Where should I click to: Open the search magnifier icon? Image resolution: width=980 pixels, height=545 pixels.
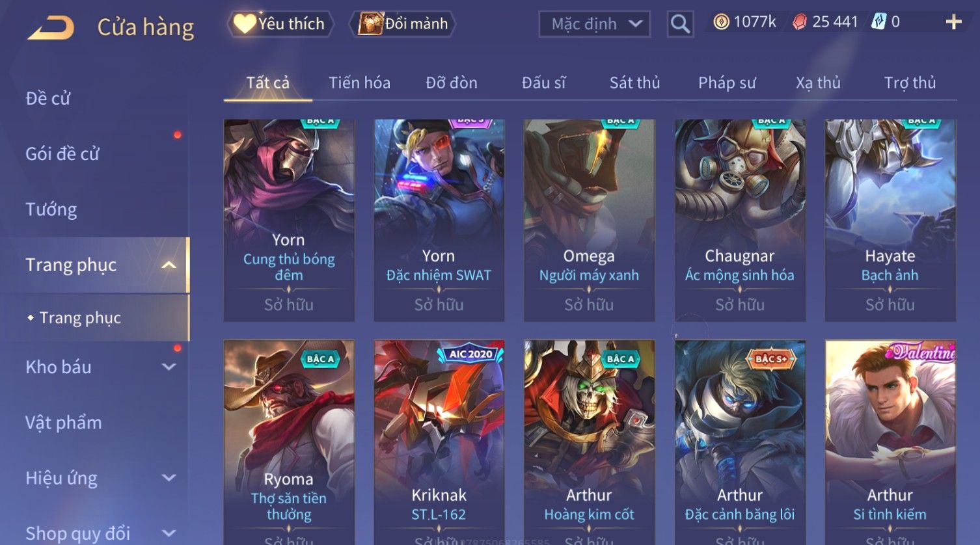pos(680,24)
